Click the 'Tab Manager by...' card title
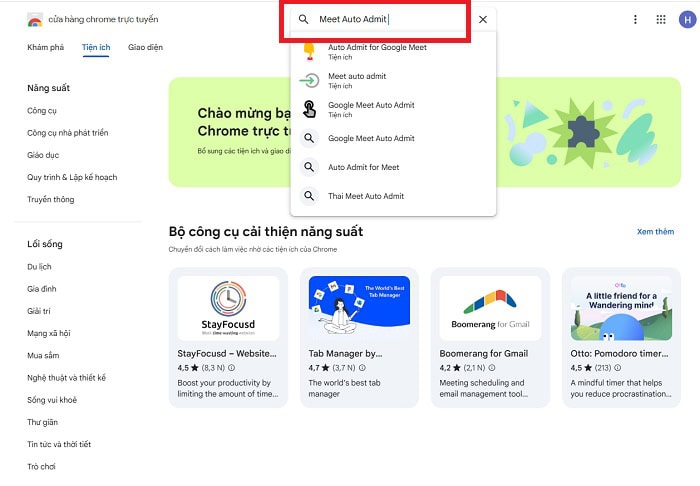The width and height of the screenshot is (700, 486). tap(345, 353)
